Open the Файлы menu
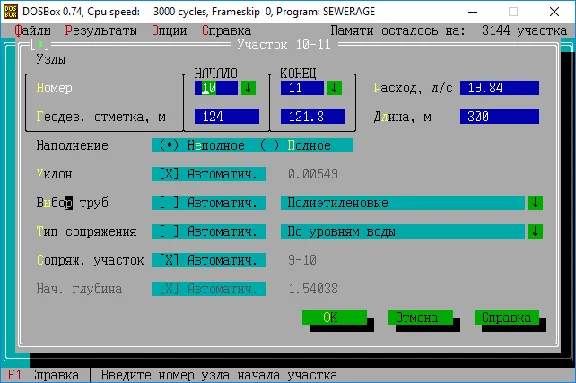 coord(32,30)
